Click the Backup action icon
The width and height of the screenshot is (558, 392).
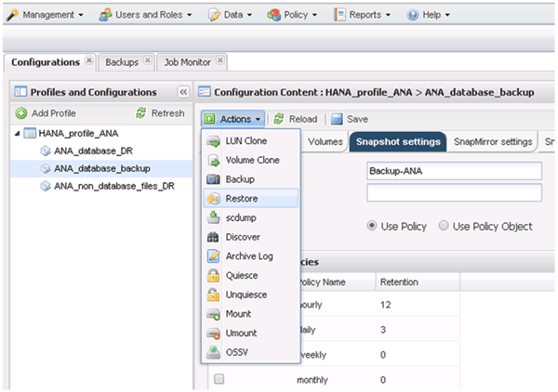(x=212, y=179)
